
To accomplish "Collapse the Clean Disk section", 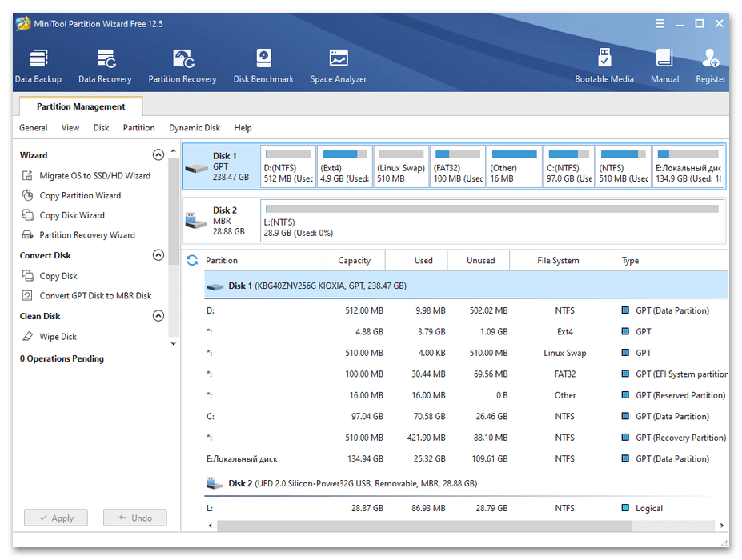I will pyautogui.click(x=158, y=316).
